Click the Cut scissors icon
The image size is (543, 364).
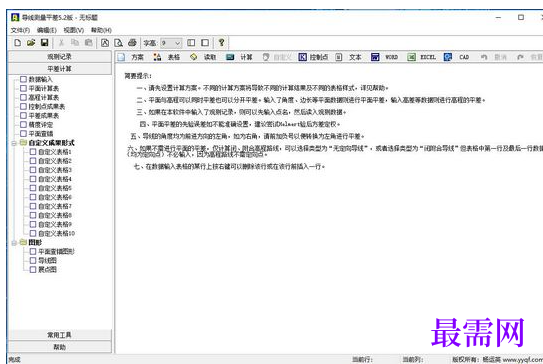61,43
